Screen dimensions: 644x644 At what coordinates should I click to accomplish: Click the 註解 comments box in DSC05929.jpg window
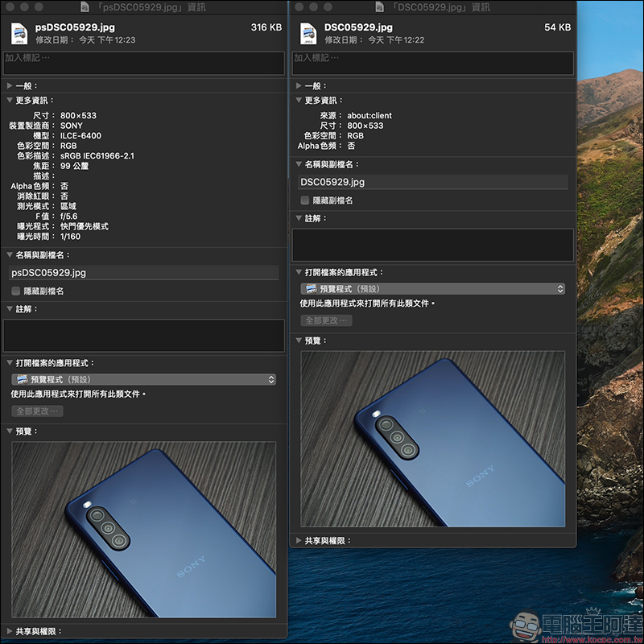433,245
